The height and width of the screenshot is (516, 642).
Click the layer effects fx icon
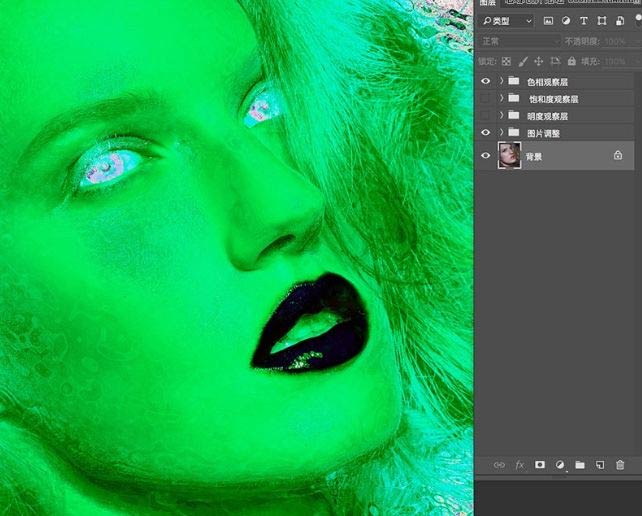click(519, 465)
